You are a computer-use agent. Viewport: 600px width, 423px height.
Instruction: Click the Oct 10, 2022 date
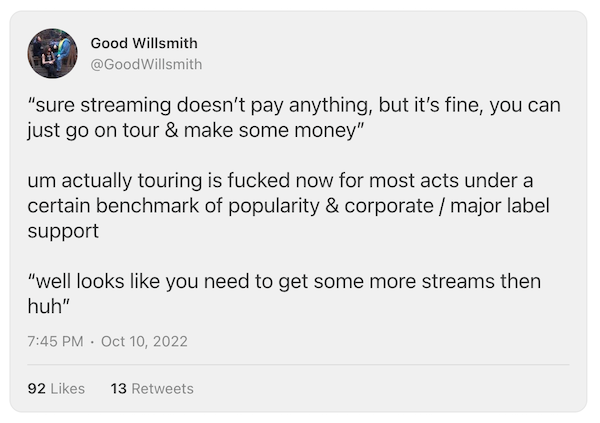[144, 341]
